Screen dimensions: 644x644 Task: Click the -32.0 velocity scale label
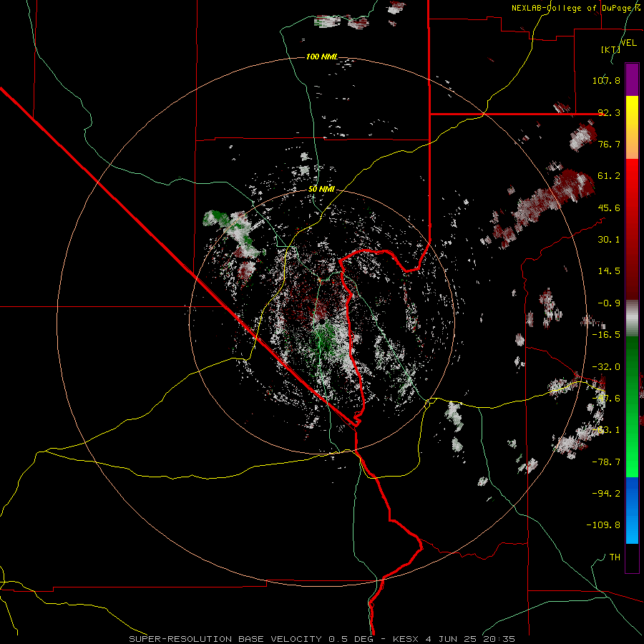[x=606, y=367]
